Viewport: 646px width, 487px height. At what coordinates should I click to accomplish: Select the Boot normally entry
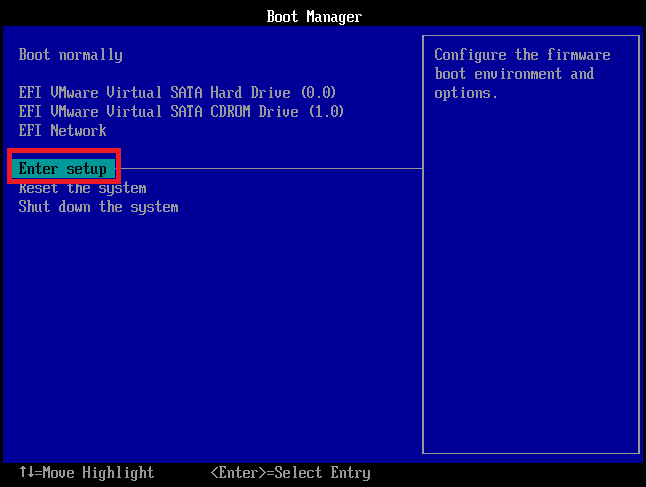(x=70, y=55)
